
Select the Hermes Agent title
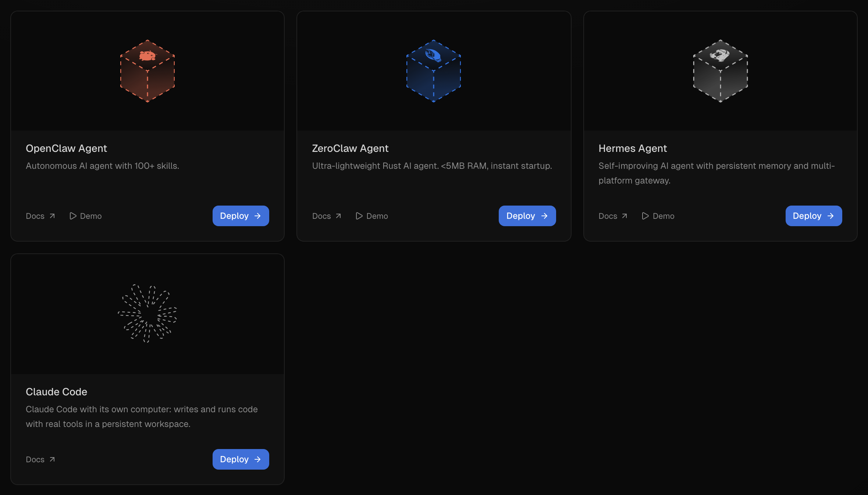click(x=633, y=149)
